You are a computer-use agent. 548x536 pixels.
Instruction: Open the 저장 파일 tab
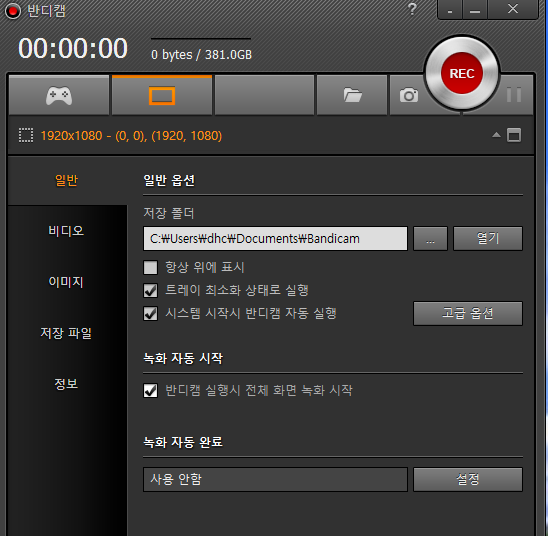[x=66, y=333]
